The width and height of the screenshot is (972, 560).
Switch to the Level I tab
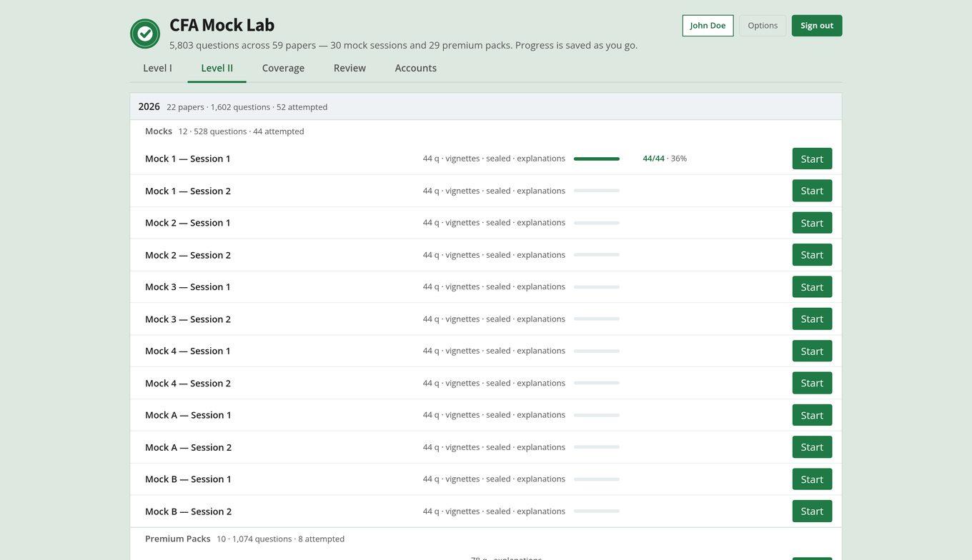(x=157, y=68)
